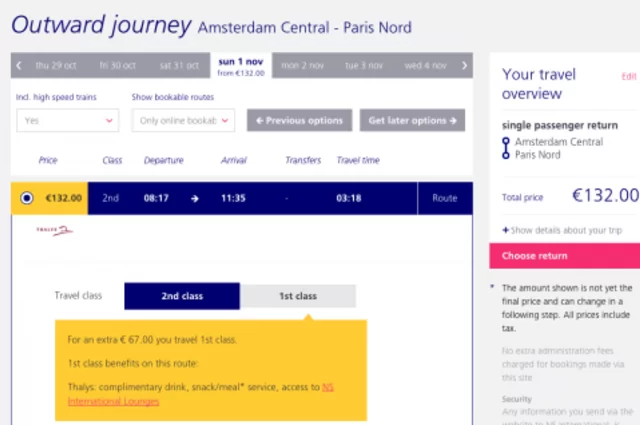Click the next dates right arrow
Image resolution: width=640 pixels, height=425 pixels.
464,66
